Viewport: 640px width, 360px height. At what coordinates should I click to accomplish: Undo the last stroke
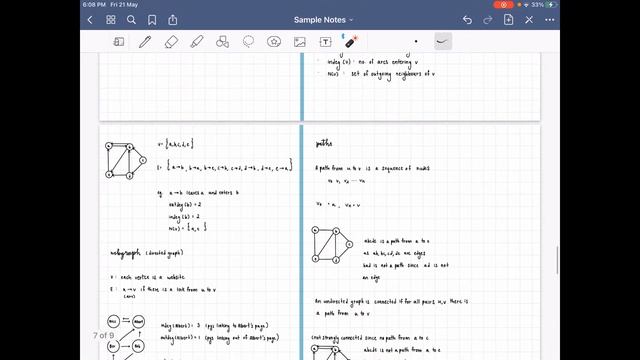click(467, 20)
